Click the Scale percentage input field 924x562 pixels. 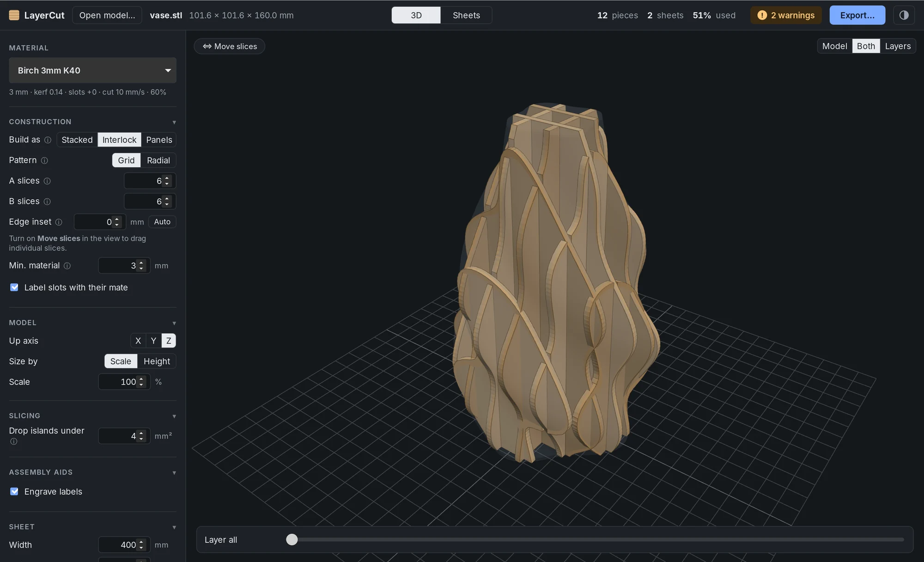click(124, 382)
